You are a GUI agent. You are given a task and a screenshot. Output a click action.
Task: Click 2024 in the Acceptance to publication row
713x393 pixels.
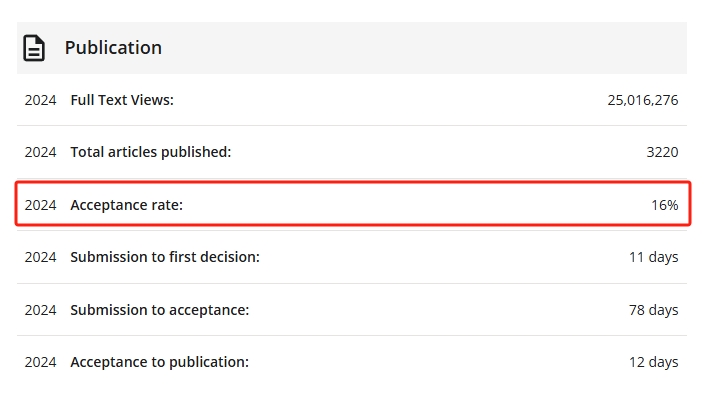(40, 362)
